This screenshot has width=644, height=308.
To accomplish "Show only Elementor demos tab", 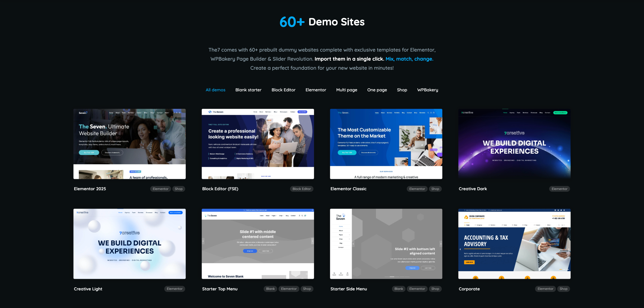I will click(x=316, y=90).
